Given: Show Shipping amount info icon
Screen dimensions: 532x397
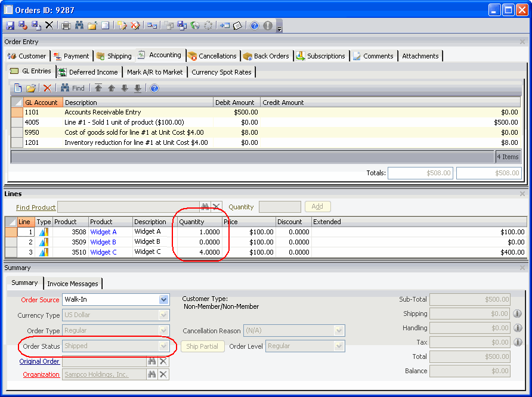Looking at the screenshot, I should [518, 314].
